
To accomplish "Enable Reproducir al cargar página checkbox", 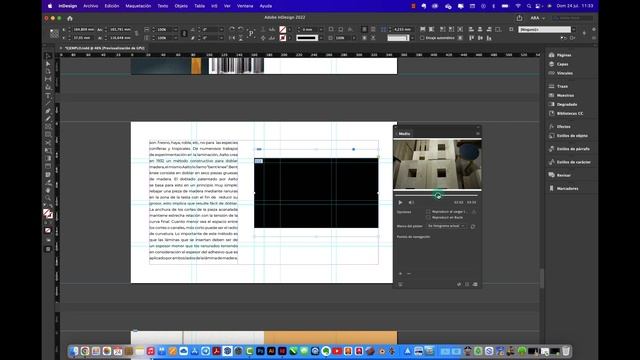I will pyautogui.click(x=428, y=212).
